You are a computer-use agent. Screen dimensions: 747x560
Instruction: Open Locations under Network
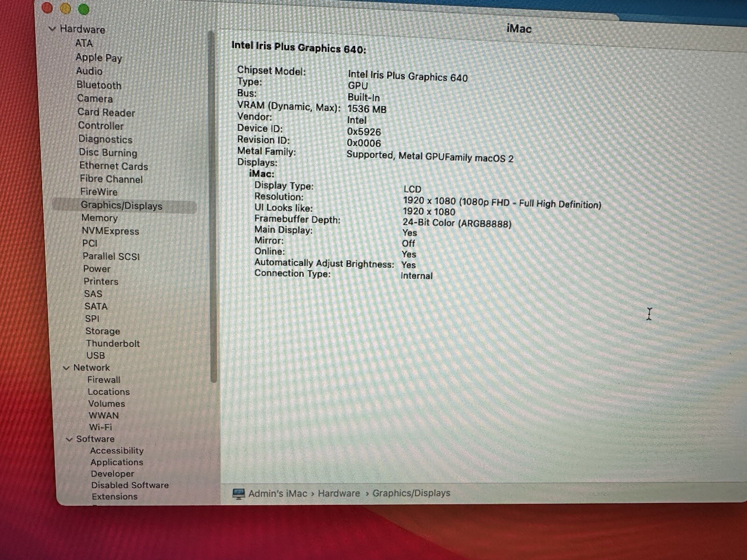[x=109, y=392]
